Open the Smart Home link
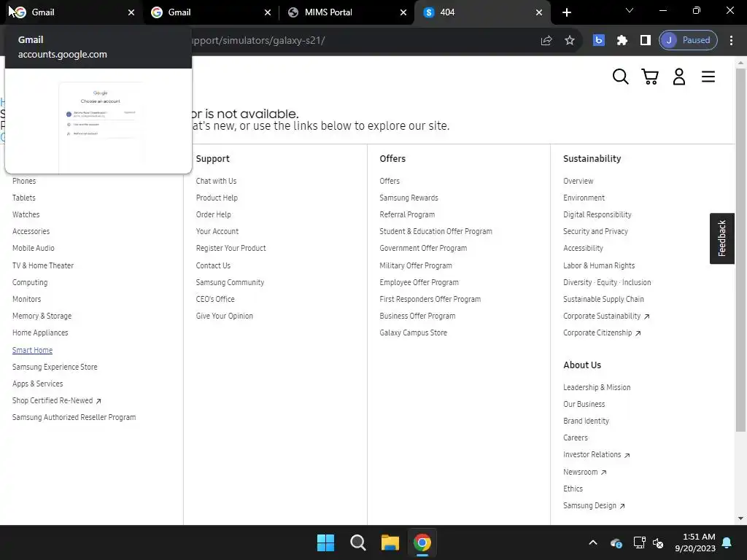This screenshot has height=560, width=747. click(x=32, y=350)
